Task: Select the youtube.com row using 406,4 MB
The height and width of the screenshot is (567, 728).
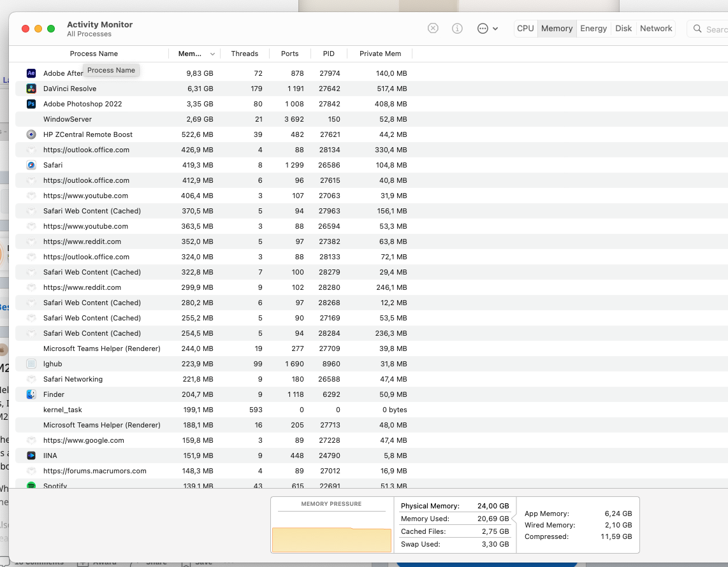Action: [x=372, y=196]
